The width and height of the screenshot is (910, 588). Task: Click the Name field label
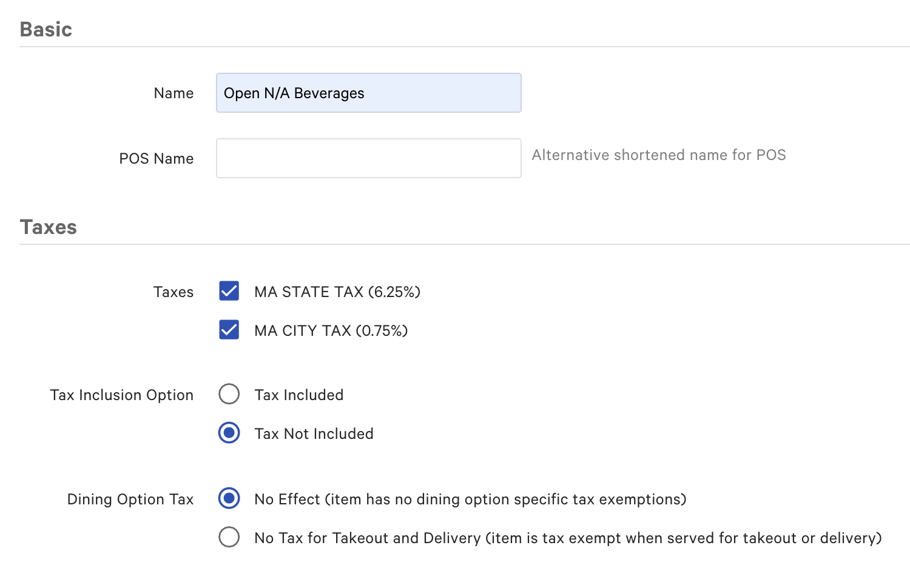coord(174,93)
